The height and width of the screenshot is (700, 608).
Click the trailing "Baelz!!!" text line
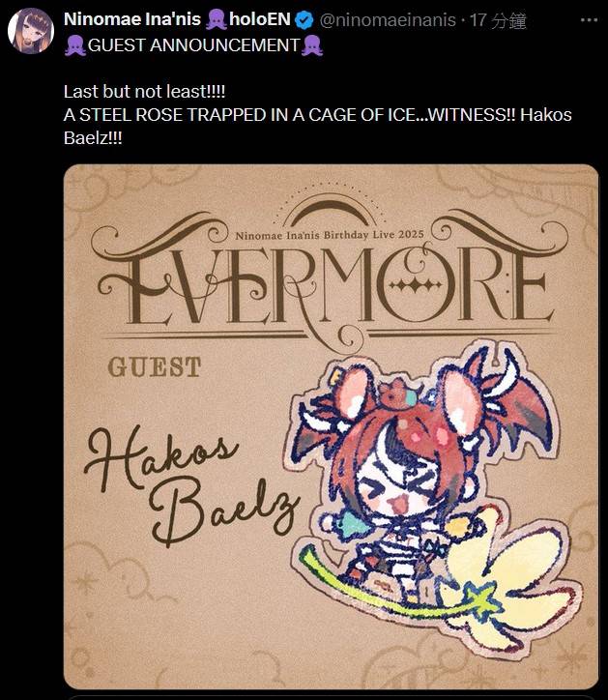pos(93,138)
